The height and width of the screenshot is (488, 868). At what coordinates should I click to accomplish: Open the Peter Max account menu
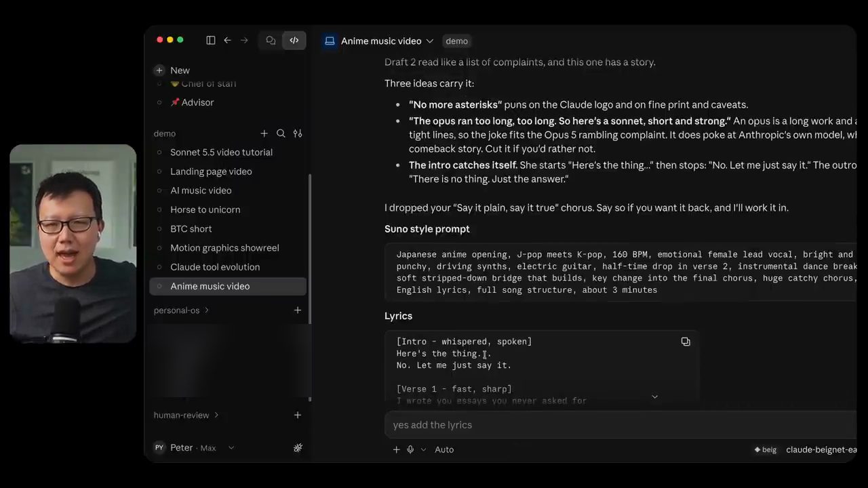(x=194, y=448)
